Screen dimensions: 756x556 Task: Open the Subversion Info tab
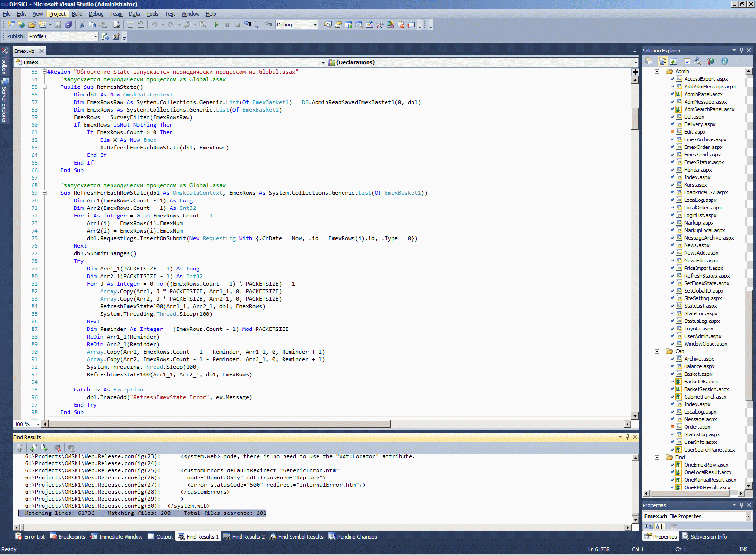click(x=704, y=537)
